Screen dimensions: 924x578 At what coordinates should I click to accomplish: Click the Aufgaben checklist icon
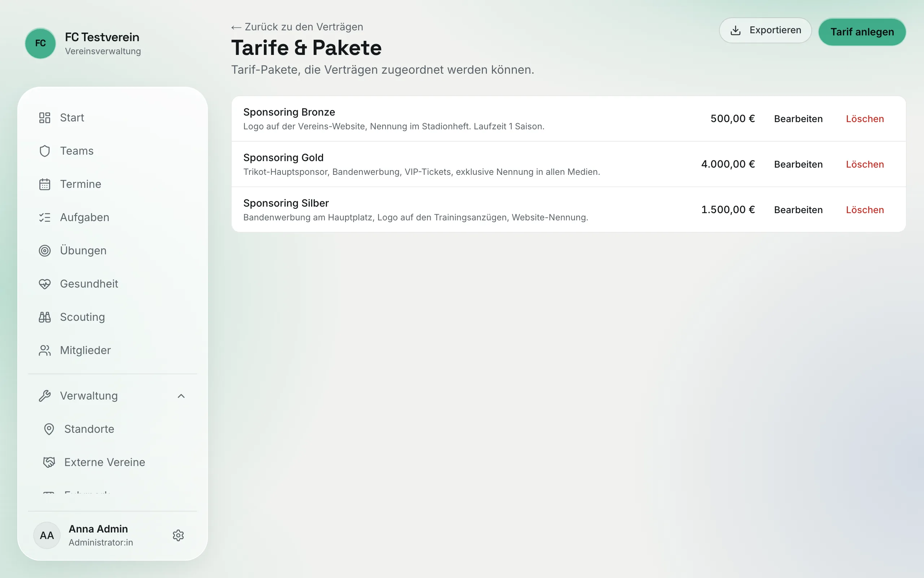(x=45, y=217)
